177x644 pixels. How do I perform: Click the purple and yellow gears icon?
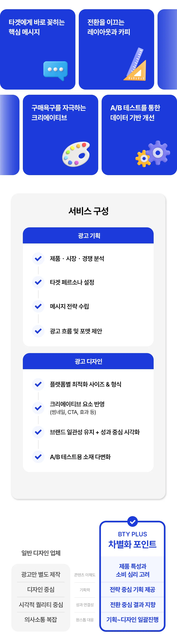[153, 154]
